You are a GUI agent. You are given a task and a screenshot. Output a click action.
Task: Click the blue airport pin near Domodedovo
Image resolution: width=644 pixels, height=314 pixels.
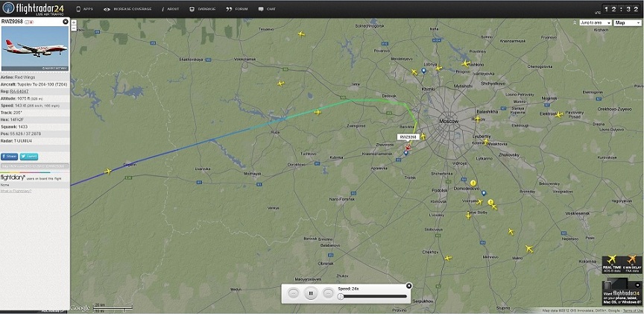tap(484, 192)
